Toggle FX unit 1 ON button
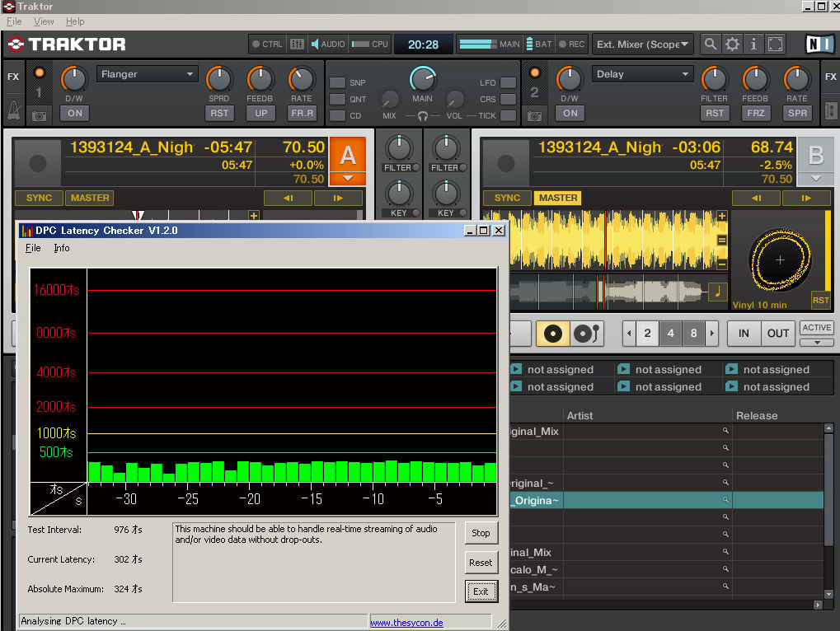The height and width of the screenshot is (631, 840). pyautogui.click(x=75, y=113)
